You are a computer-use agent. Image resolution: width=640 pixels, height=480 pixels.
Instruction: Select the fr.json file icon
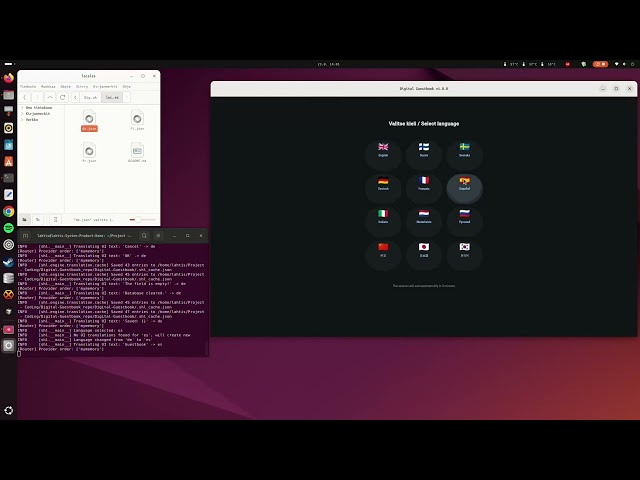(89, 152)
